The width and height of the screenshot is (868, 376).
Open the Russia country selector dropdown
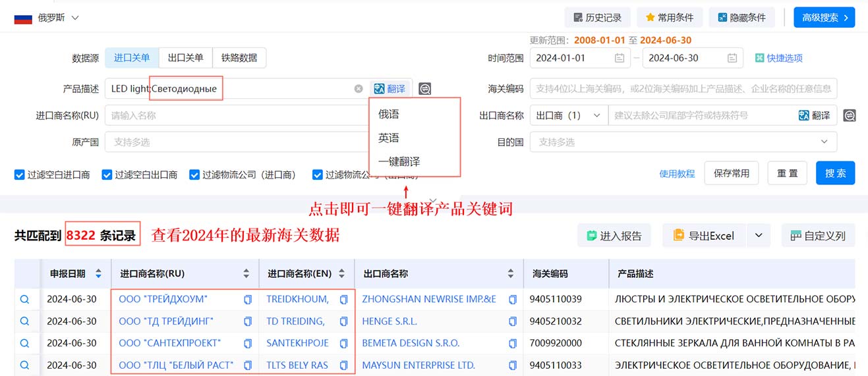point(47,18)
